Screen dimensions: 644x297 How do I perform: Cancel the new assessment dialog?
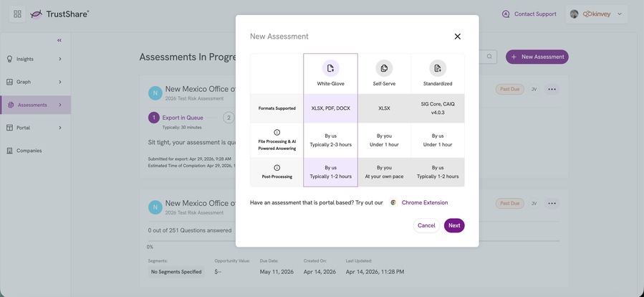click(426, 225)
